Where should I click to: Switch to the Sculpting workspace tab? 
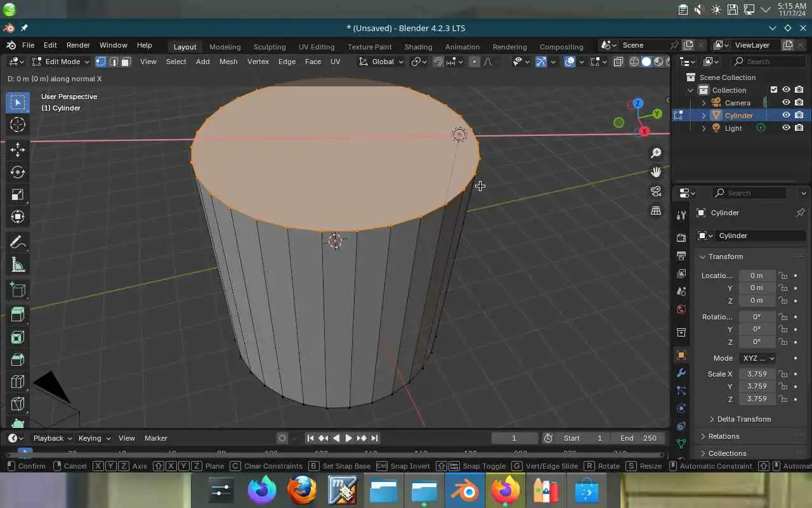coord(270,47)
